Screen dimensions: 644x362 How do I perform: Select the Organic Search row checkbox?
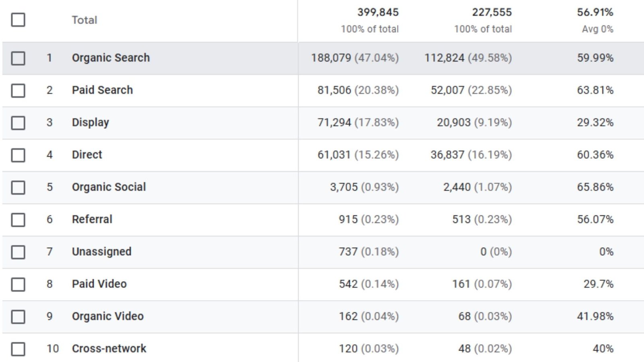coord(18,58)
